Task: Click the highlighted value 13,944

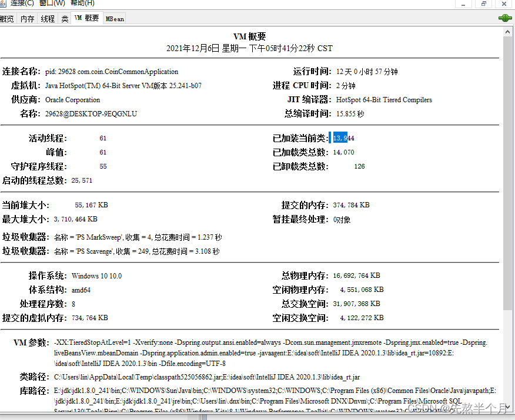Action: (343, 138)
